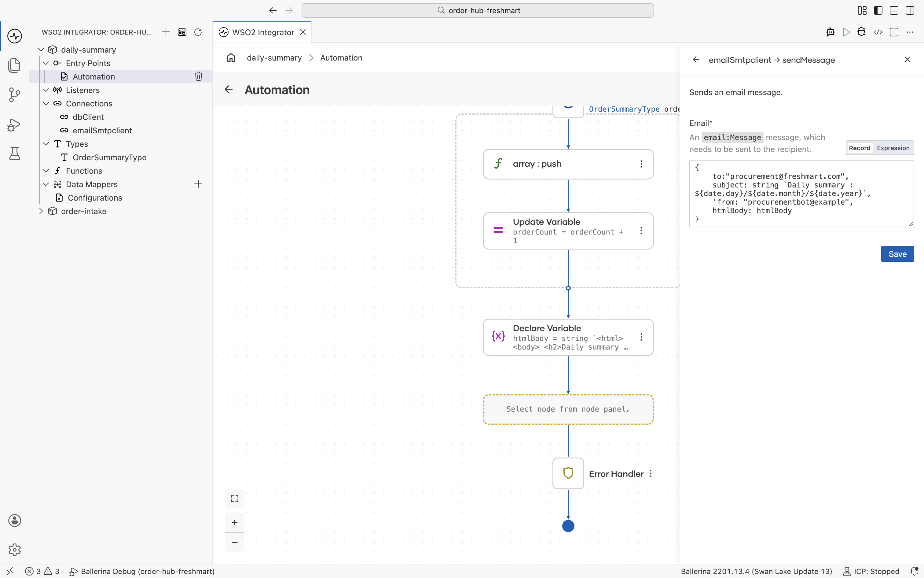
Task: Start debugging with the bug icon
Action: click(861, 32)
